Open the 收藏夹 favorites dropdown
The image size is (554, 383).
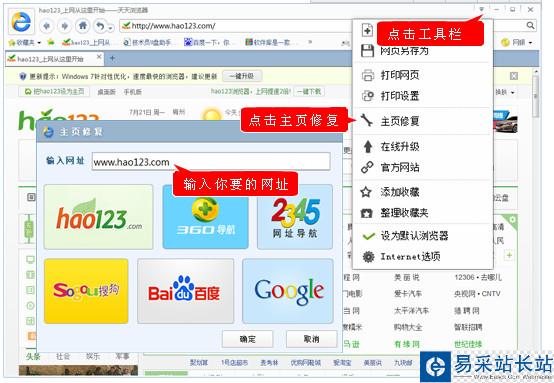click(24, 42)
